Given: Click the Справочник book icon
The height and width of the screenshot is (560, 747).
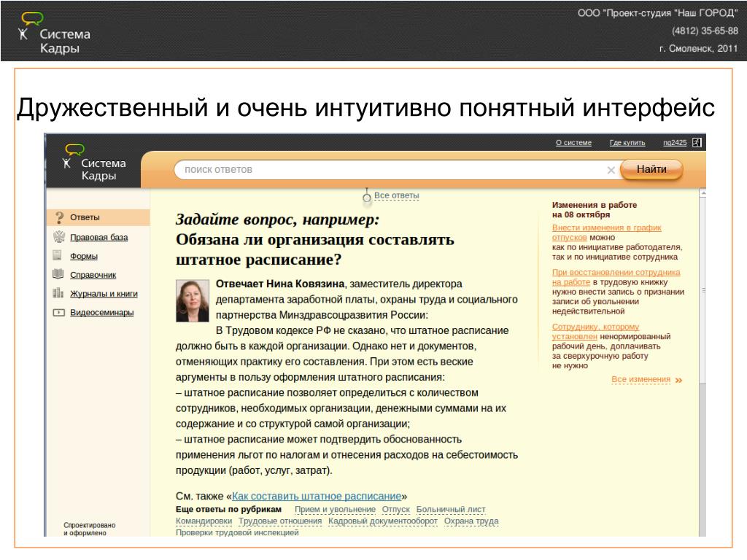Looking at the screenshot, I should (58, 274).
